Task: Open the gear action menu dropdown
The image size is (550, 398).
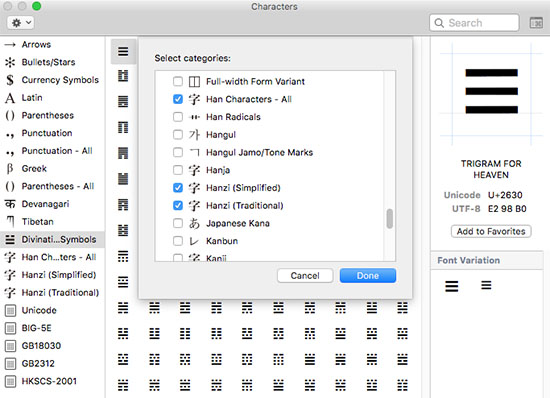Action: tap(20, 23)
